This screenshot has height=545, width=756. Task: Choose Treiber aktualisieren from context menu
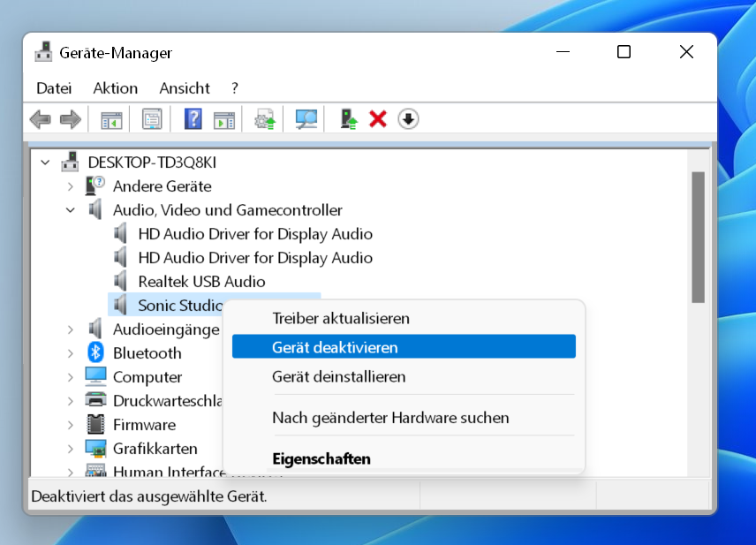[341, 318]
